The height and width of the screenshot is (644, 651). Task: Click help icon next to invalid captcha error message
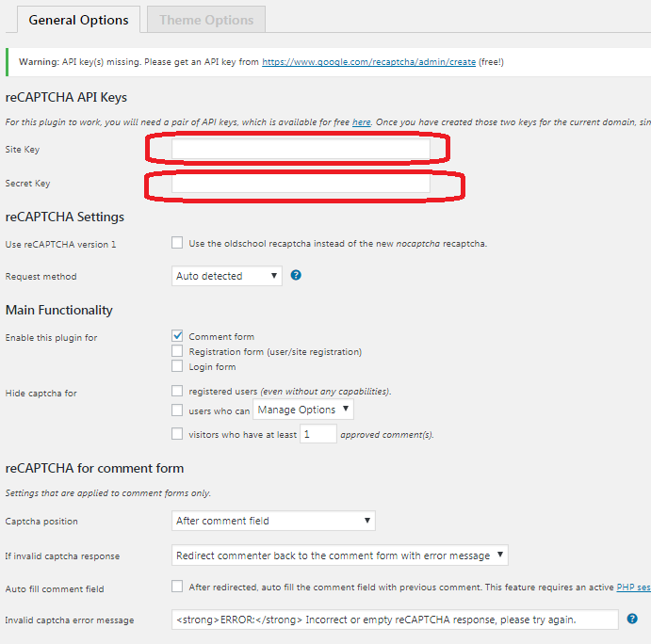[x=632, y=619]
